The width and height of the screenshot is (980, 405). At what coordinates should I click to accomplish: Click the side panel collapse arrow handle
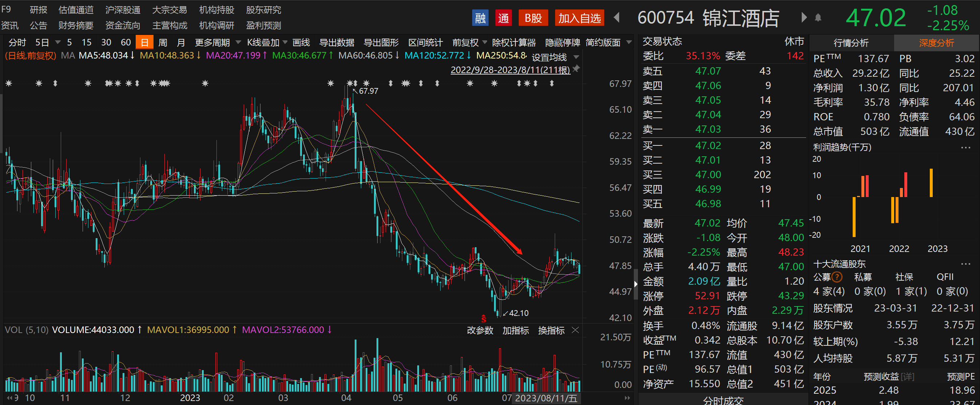tap(636, 284)
